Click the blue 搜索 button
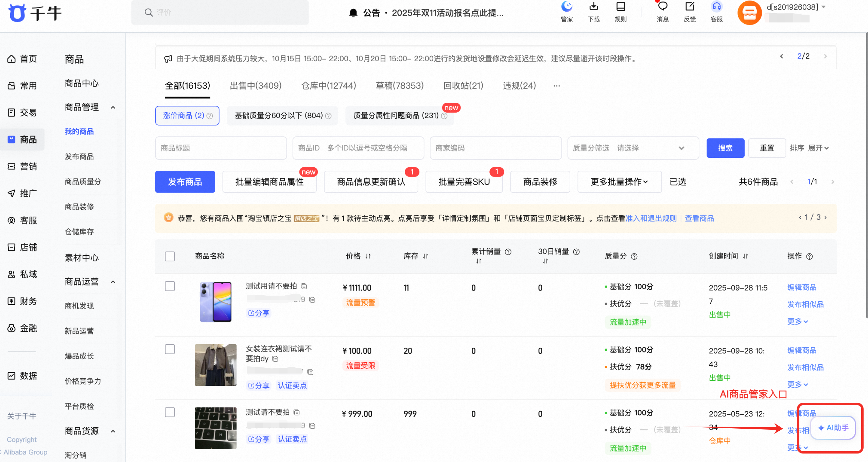Viewport: 868px width, 462px height. pos(725,148)
